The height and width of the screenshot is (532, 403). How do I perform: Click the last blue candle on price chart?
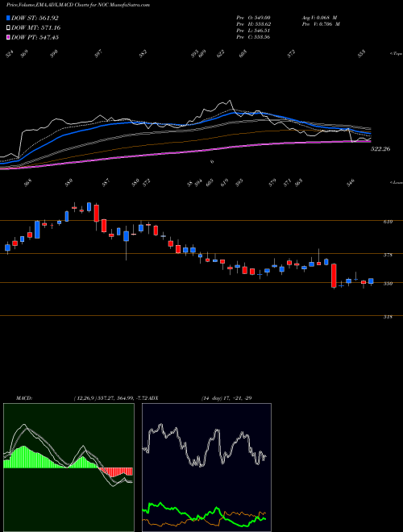click(371, 281)
